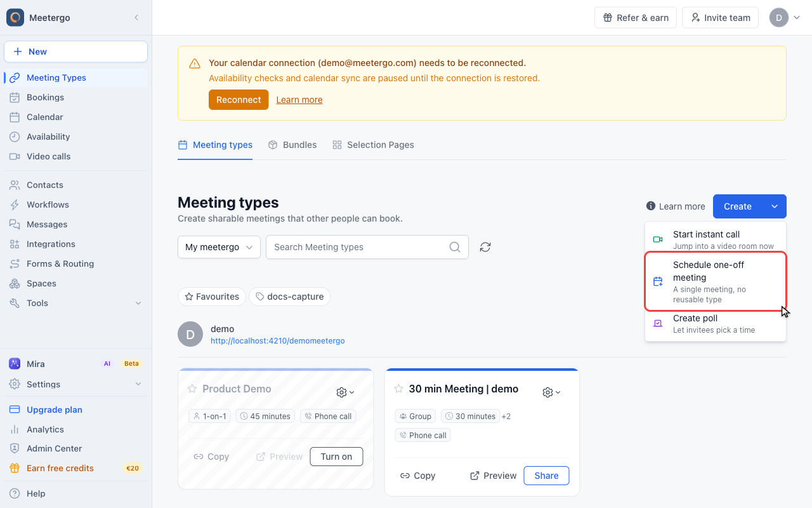Image resolution: width=812 pixels, height=508 pixels.
Task: Click the Reconnect calendar button
Action: tap(239, 100)
